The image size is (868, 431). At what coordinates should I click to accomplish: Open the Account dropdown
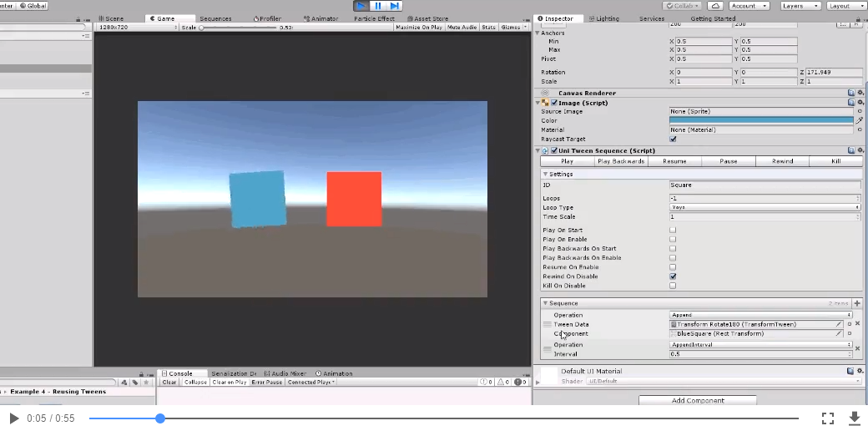pyautogui.click(x=749, y=6)
